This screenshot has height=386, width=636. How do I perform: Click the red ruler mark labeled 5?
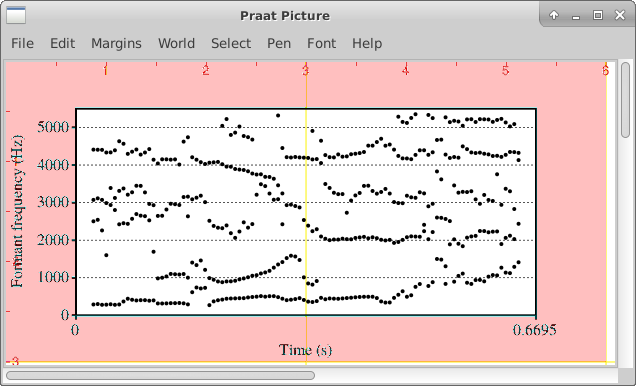pos(505,71)
